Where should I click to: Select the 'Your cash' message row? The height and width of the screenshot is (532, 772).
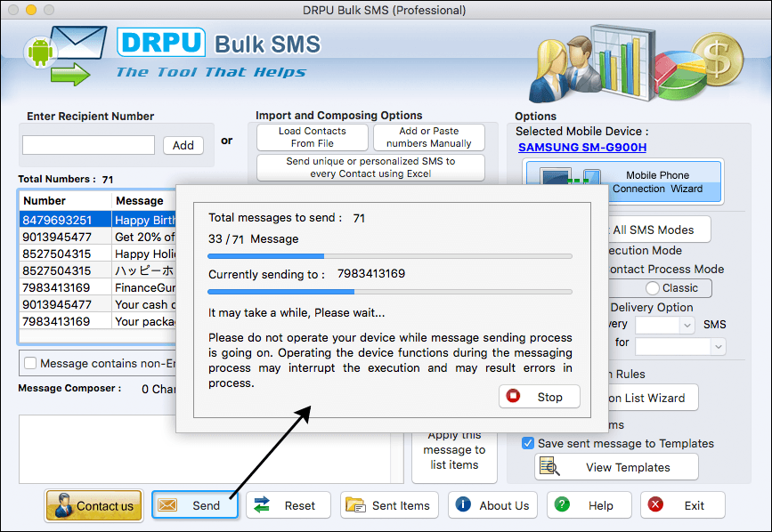pyautogui.click(x=97, y=304)
